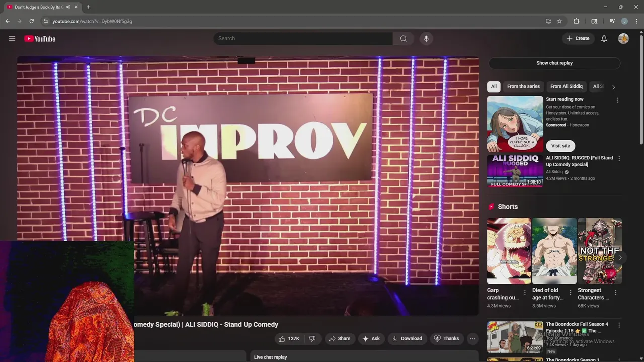Open the Honeytoon ad thumbnail
The height and width of the screenshot is (362, 644).
515,124
